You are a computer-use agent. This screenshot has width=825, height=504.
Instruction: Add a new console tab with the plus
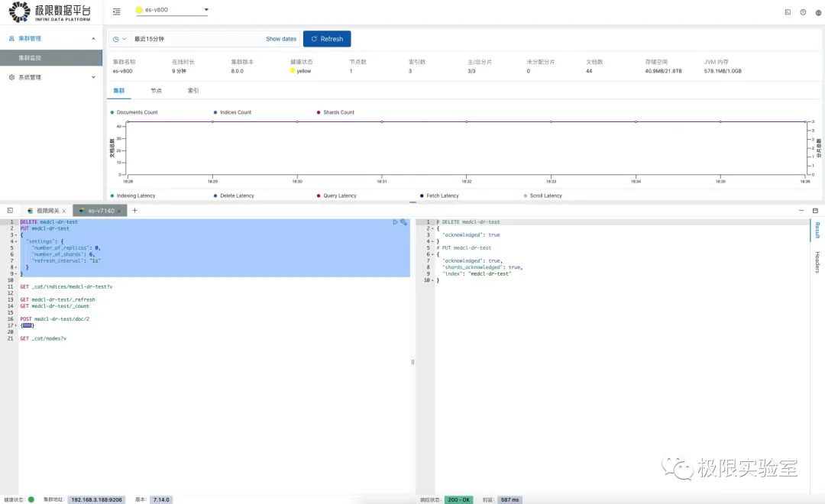[x=134, y=211]
